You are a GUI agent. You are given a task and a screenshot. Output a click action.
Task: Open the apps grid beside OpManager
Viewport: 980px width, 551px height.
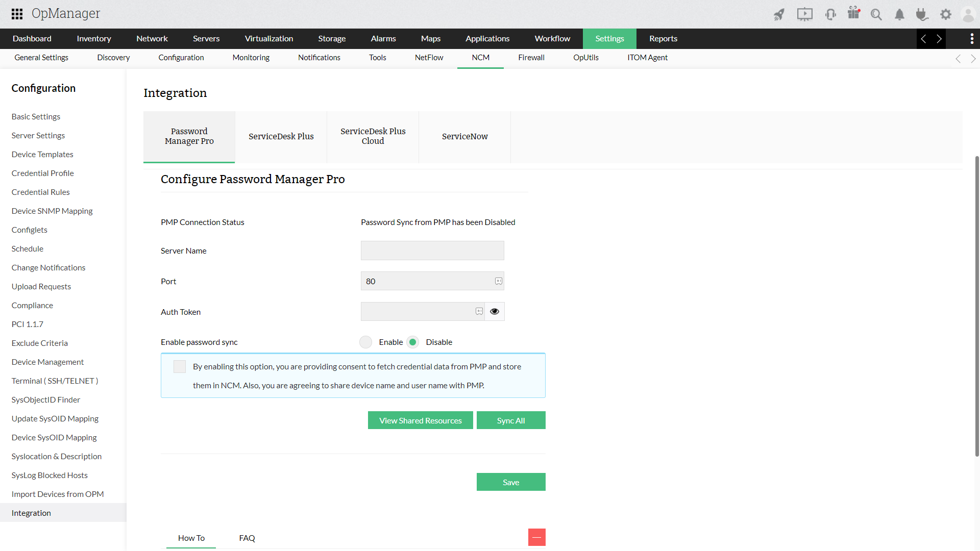pos(17,14)
